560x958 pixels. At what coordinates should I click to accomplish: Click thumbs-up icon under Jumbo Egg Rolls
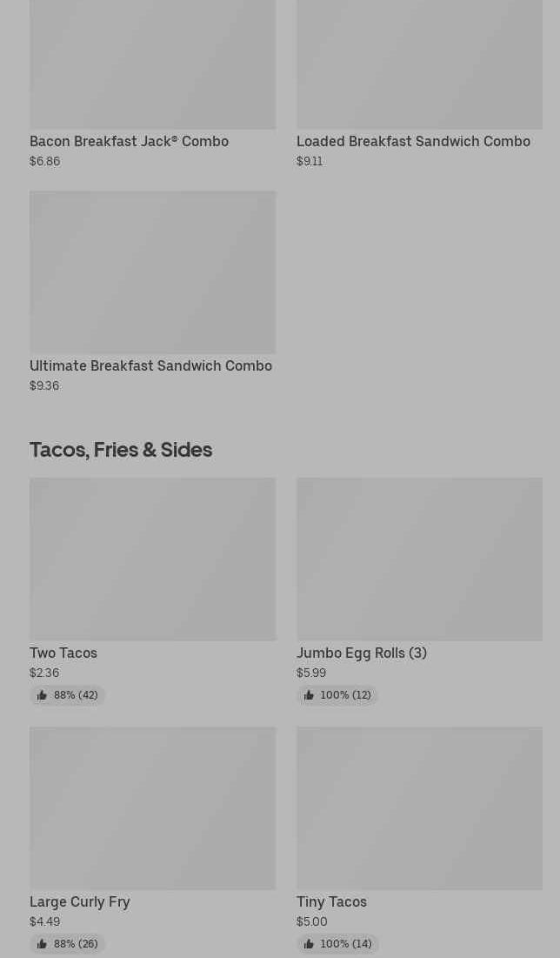coord(309,695)
